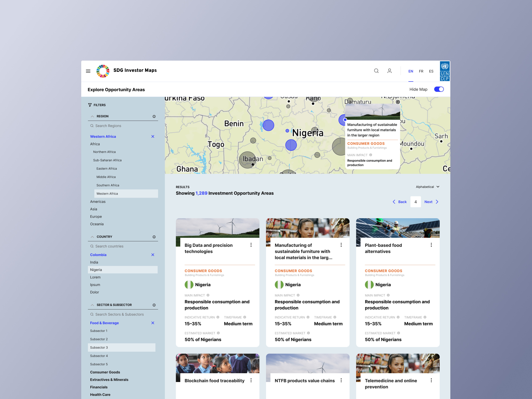Remove the Colombia country filter
532x399 pixels.
click(x=153, y=255)
